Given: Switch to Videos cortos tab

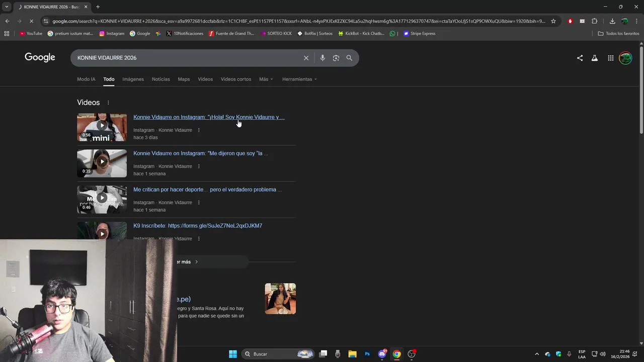Looking at the screenshot, I should [236, 79].
